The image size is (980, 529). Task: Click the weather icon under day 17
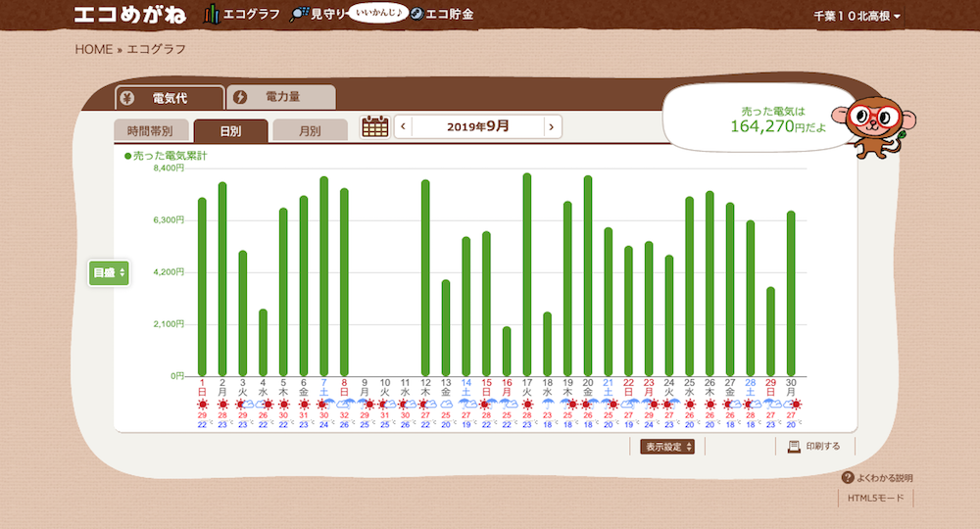pyautogui.click(x=527, y=405)
